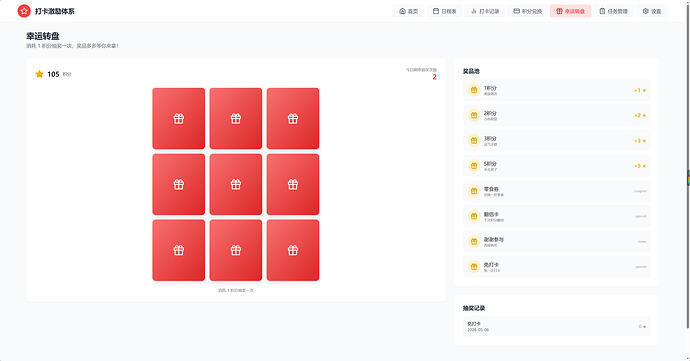Click the gold star points icon
This screenshot has width=690, height=361.
pos(39,74)
